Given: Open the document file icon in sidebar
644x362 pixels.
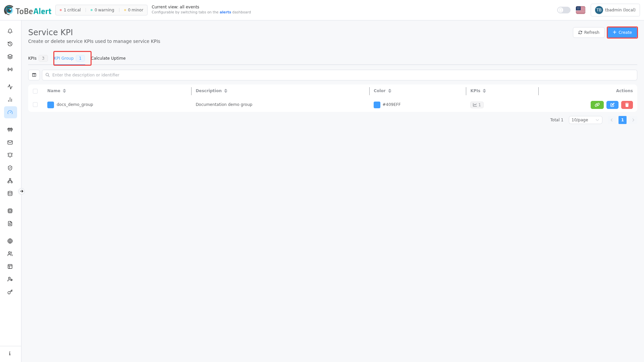Looking at the screenshot, I should point(10,224).
